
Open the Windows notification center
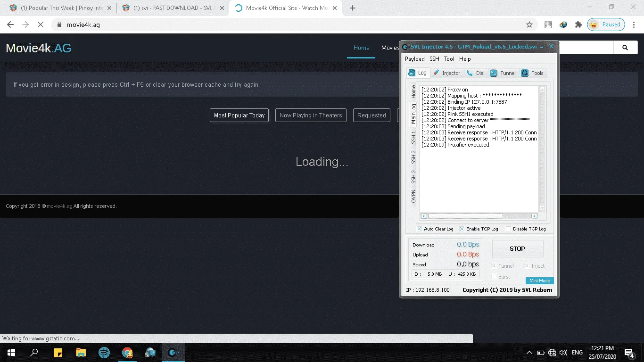click(x=629, y=352)
